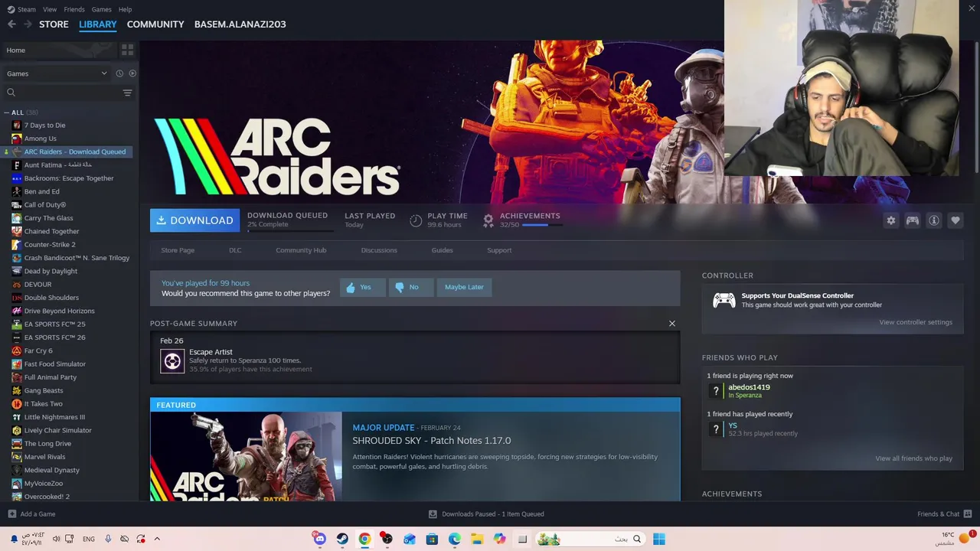The image size is (980, 551).
Task: Click the blue DOWNLOAD button
Action: 194,220
